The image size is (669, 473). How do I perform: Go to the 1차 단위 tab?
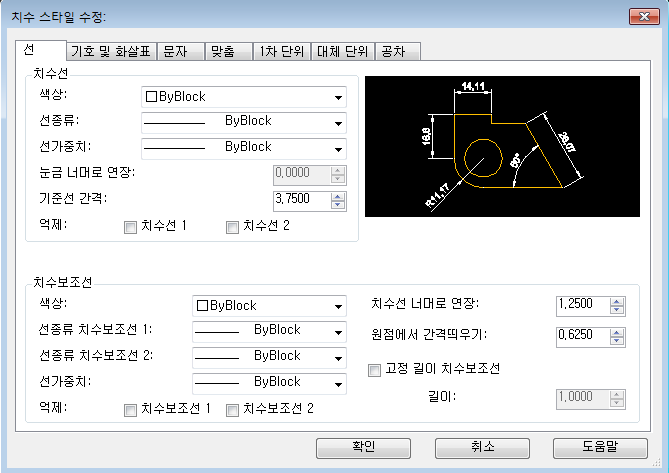282,52
